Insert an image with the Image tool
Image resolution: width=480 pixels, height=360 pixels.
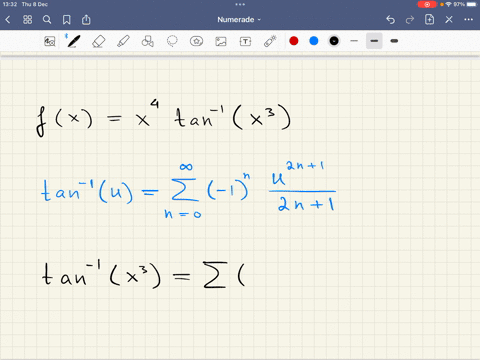tap(221, 41)
